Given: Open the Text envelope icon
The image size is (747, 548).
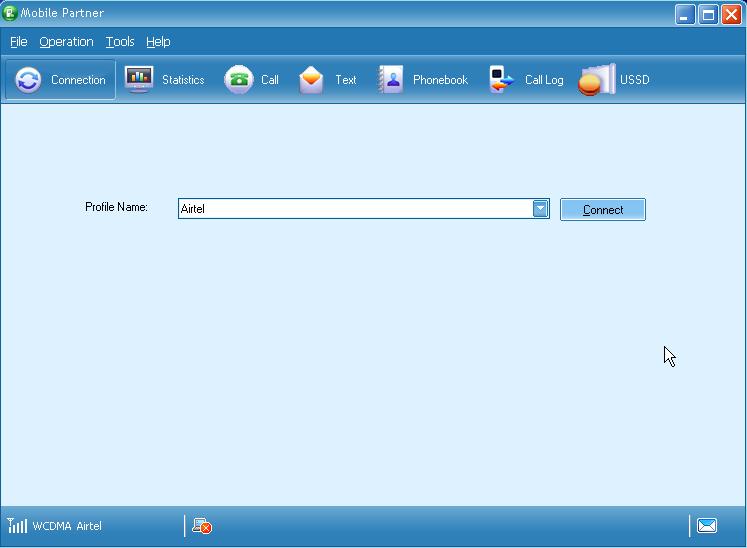Looking at the screenshot, I should (311, 80).
